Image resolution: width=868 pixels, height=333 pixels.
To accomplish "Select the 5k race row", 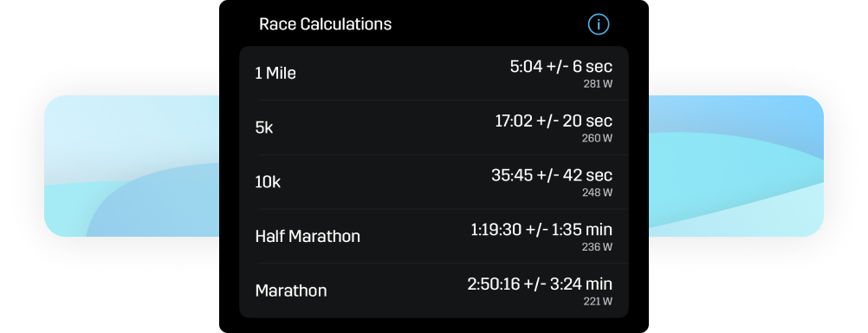I will [x=434, y=127].
